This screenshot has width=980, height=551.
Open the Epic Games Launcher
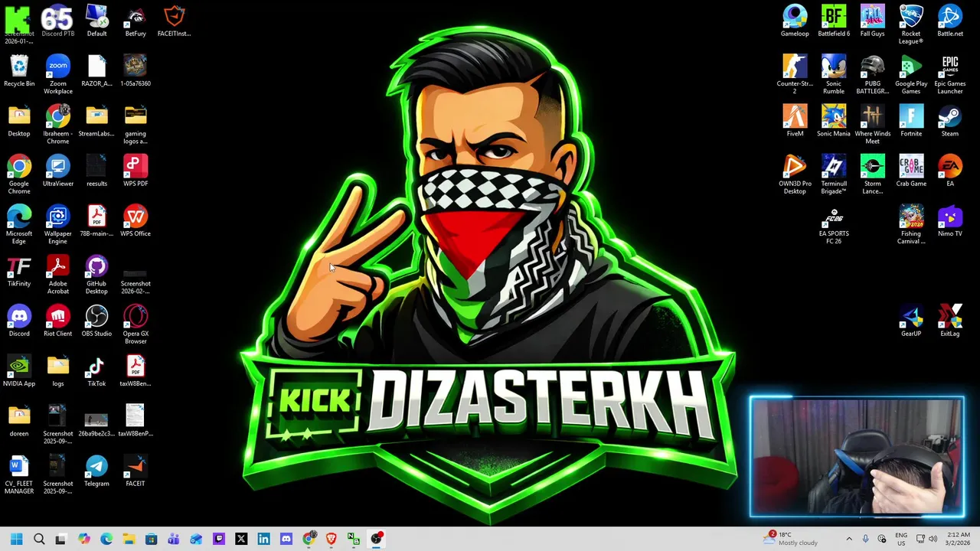(x=950, y=74)
